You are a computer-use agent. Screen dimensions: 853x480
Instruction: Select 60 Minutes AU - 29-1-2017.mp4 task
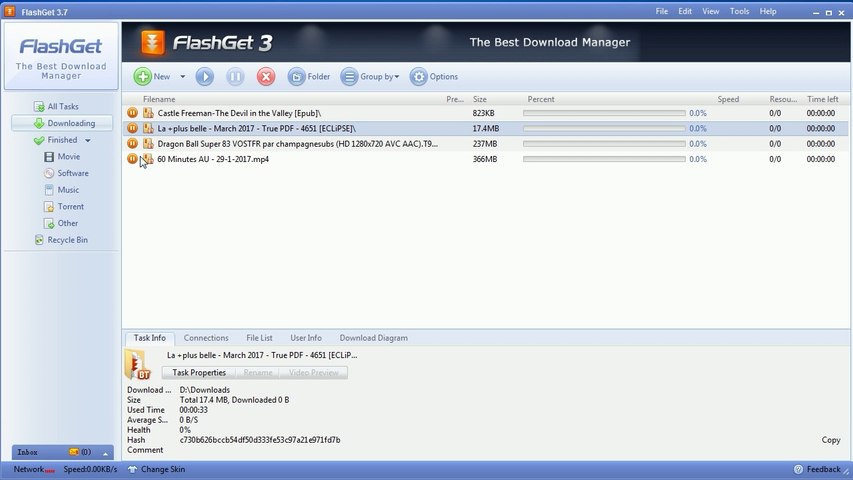[213, 159]
